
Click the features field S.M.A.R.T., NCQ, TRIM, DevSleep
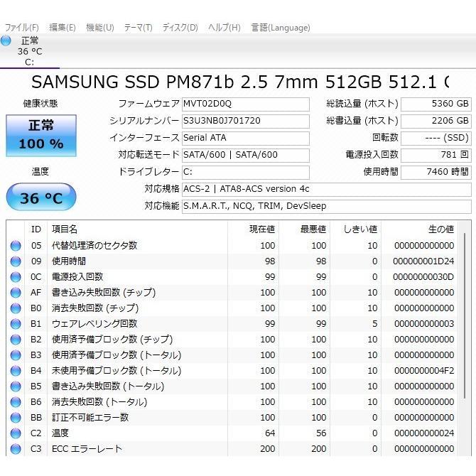(x=327, y=207)
